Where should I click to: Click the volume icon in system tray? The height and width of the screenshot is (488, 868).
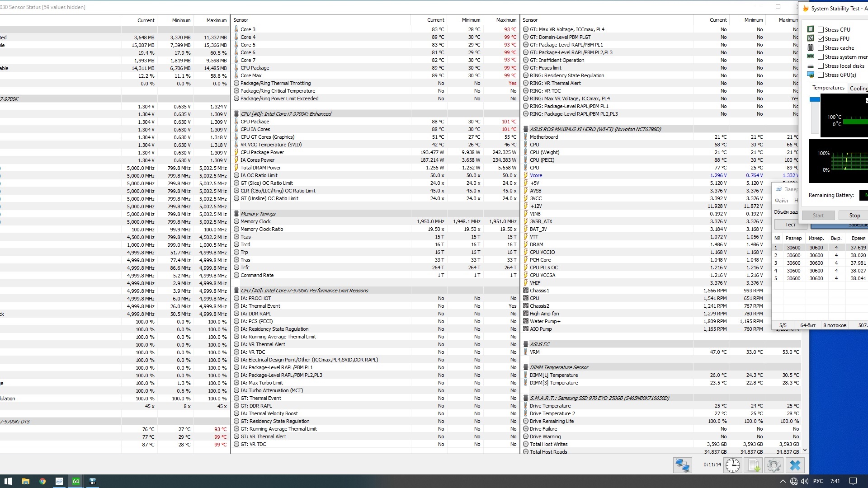[x=805, y=481]
